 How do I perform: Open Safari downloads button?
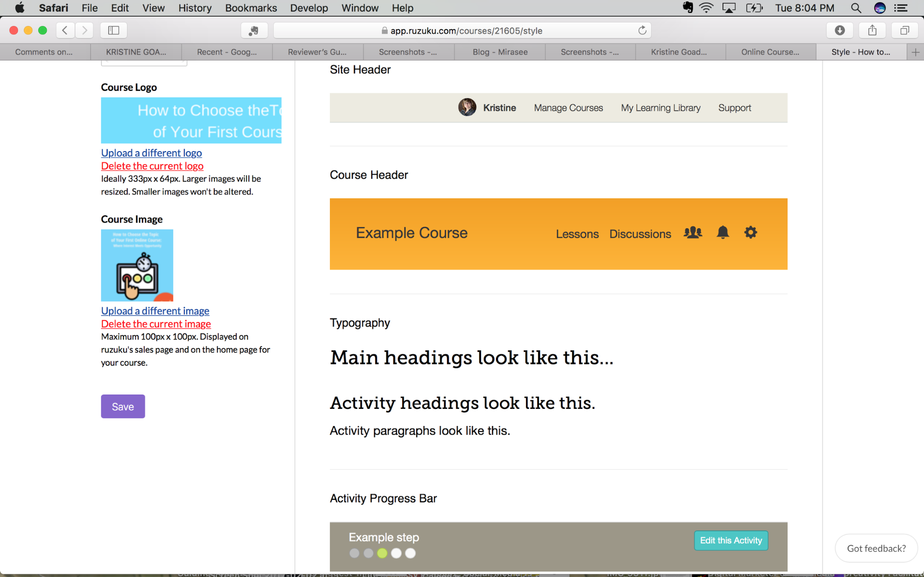click(x=840, y=30)
